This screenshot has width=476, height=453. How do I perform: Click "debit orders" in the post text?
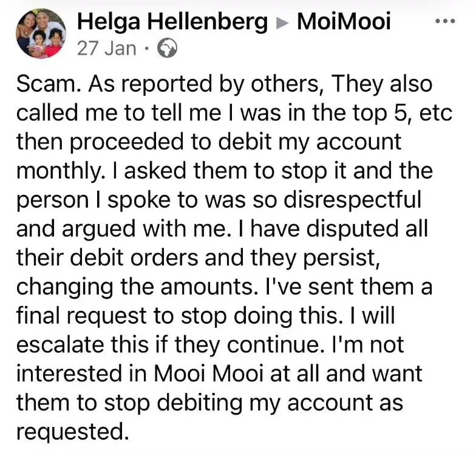coord(129,257)
